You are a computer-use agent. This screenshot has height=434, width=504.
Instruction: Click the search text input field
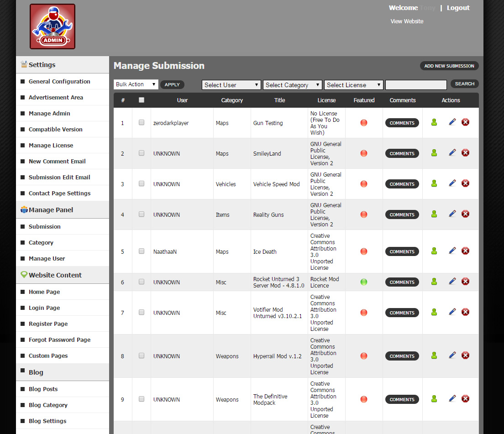click(416, 85)
